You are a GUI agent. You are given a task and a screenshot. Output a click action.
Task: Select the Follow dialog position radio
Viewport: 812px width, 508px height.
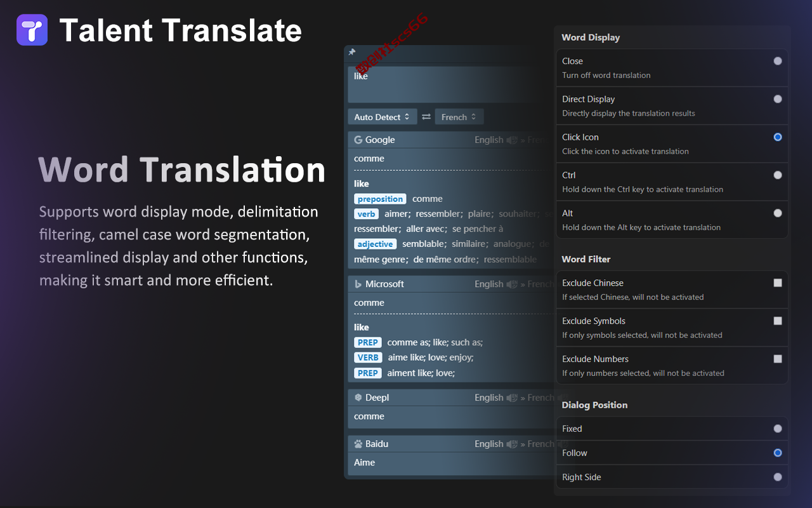pos(778,453)
